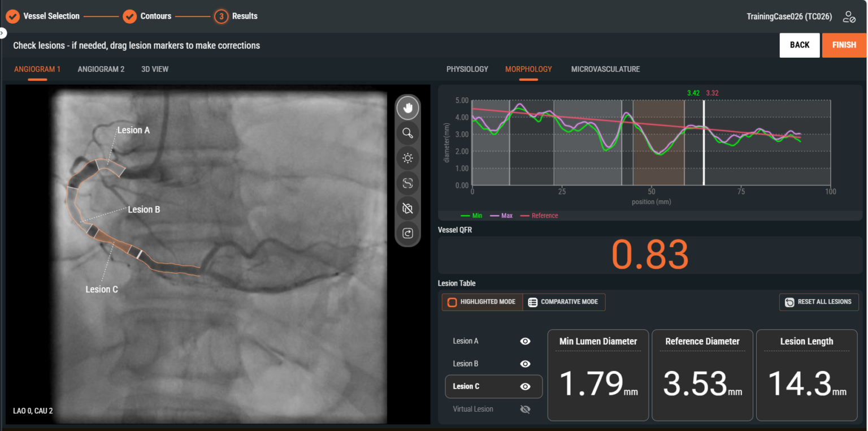
Task: Toggle the vessel contour overlay icon
Action: click(x=407, y=183)
